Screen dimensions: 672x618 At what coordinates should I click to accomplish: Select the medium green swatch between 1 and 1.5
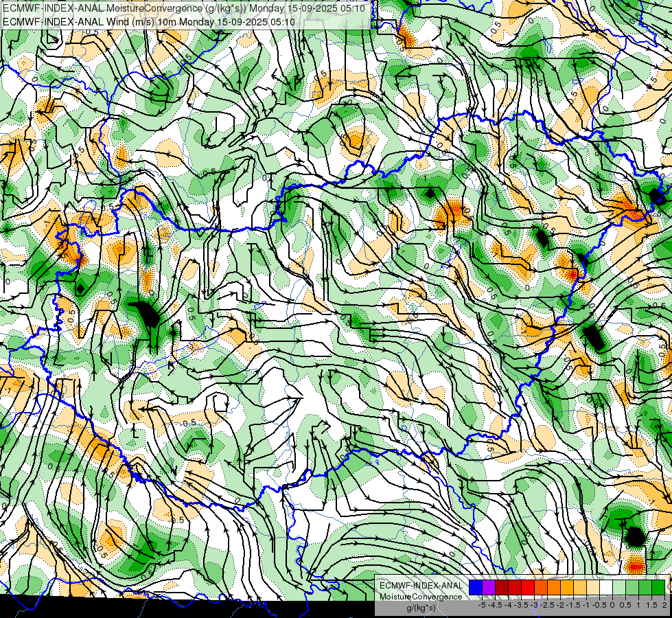(x=645, y=587)
